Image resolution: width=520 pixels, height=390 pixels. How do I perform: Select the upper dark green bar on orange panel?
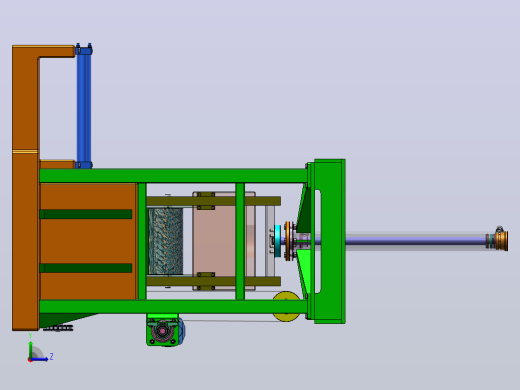[86, 214]
